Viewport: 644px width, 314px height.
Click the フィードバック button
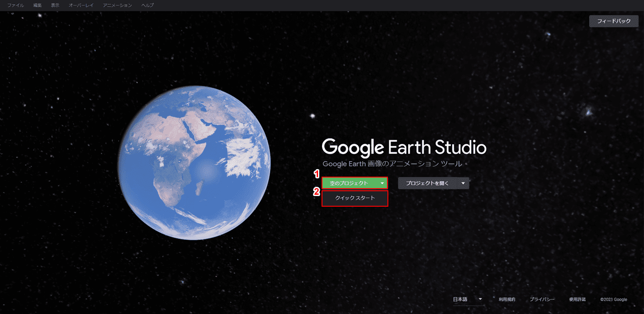[614, 21]
